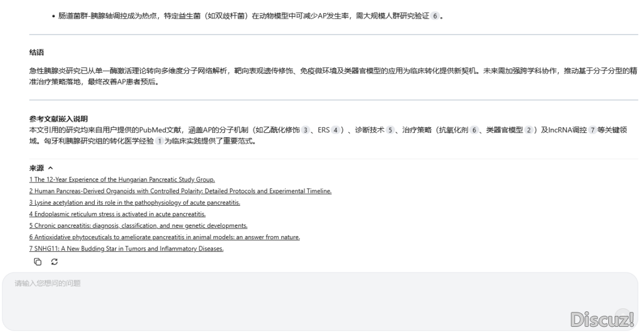644x334 pixels.
Task: Click citation badge 6 after 需大规模人群研究验证
Action: [x=435, y=16]
